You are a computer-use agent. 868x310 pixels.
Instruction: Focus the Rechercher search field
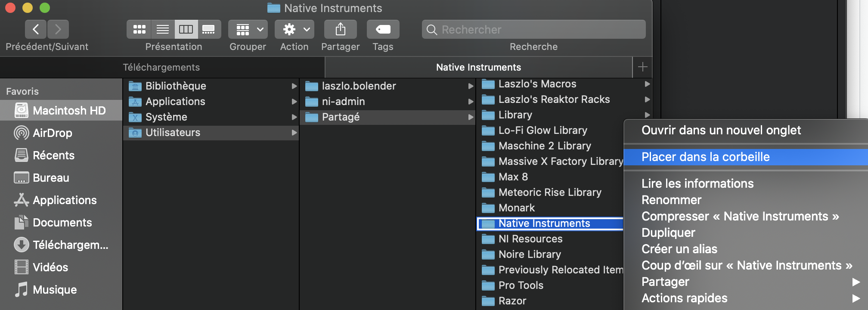534,29
